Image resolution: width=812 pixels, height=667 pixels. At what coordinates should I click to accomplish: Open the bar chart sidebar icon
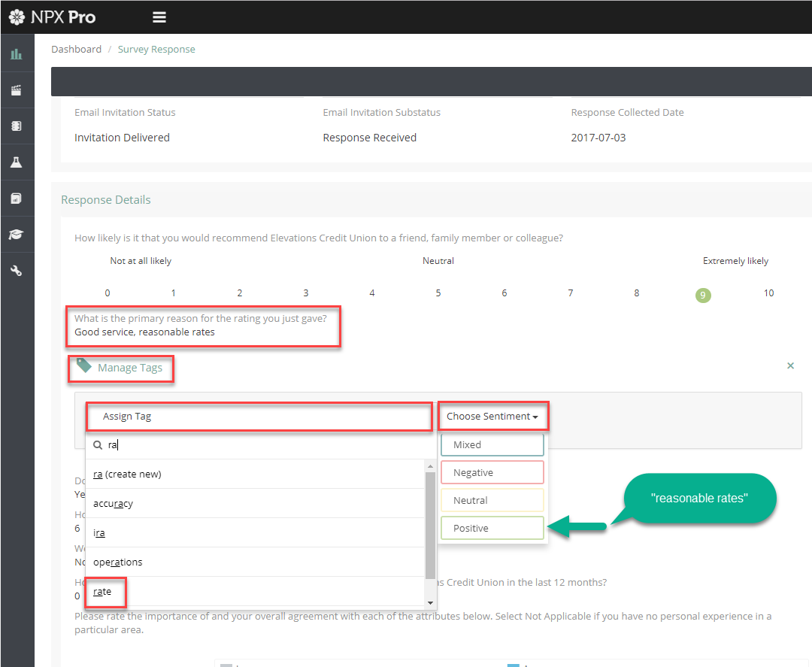coord(16,54)
